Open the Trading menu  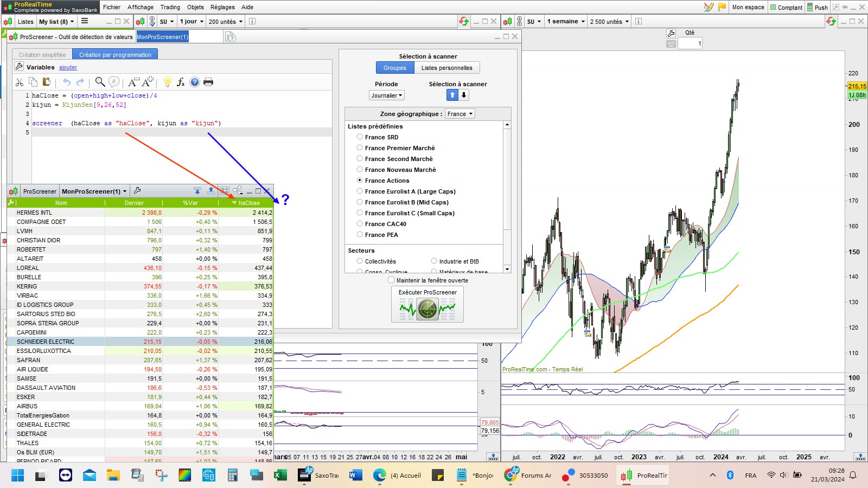click(170, 7)
